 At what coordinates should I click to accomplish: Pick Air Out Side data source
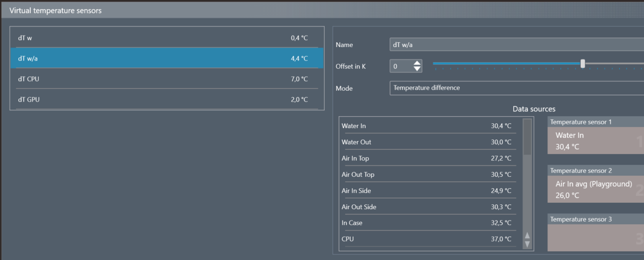tap(427, 207)
